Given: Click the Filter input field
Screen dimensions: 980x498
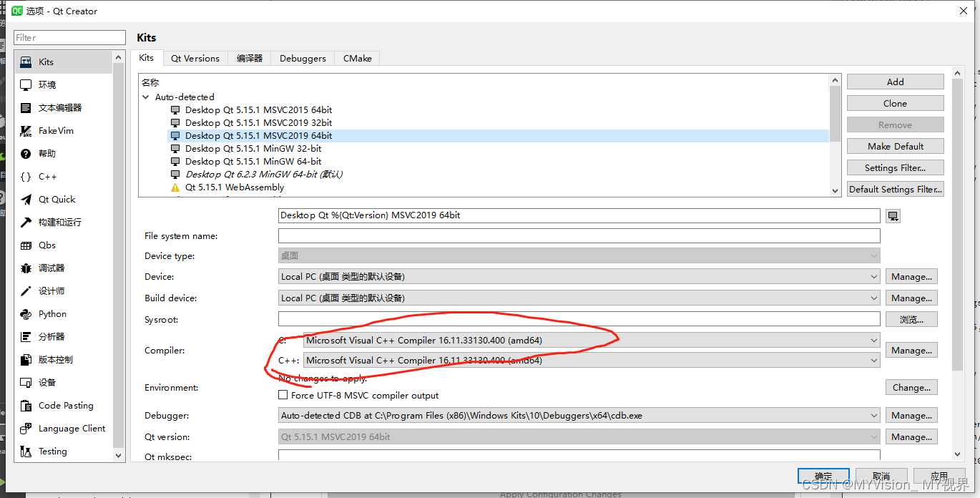Looking at the screenshot, I should point(69,37).
